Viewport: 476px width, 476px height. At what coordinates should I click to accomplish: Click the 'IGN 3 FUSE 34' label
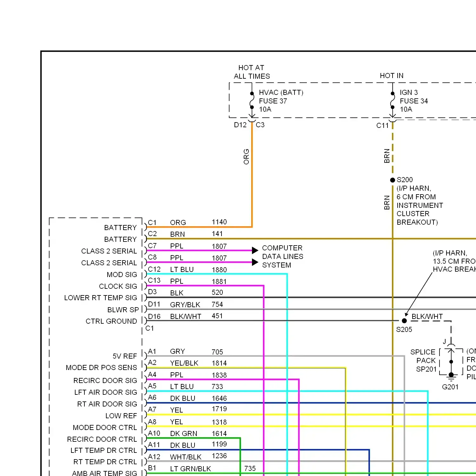[413, 97]
